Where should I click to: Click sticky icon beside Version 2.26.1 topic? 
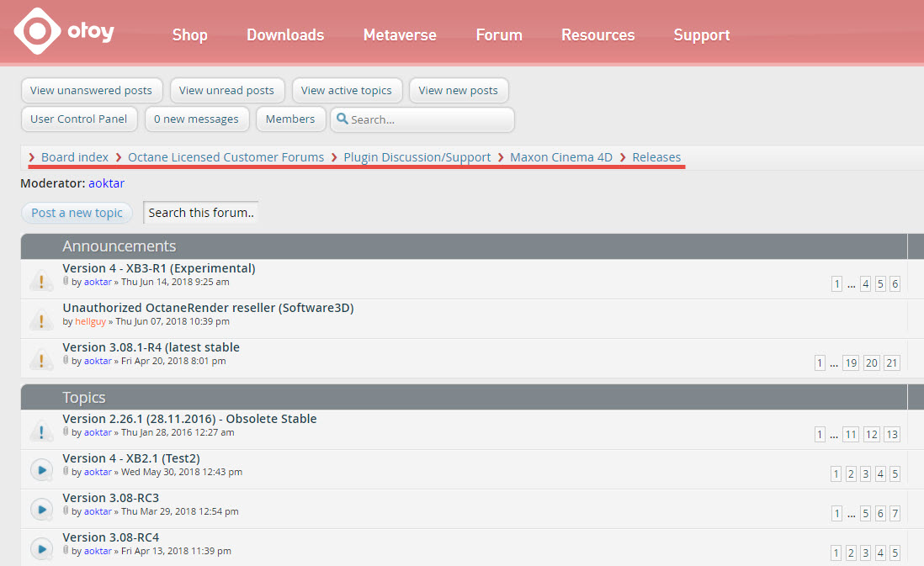coord(41,431)
